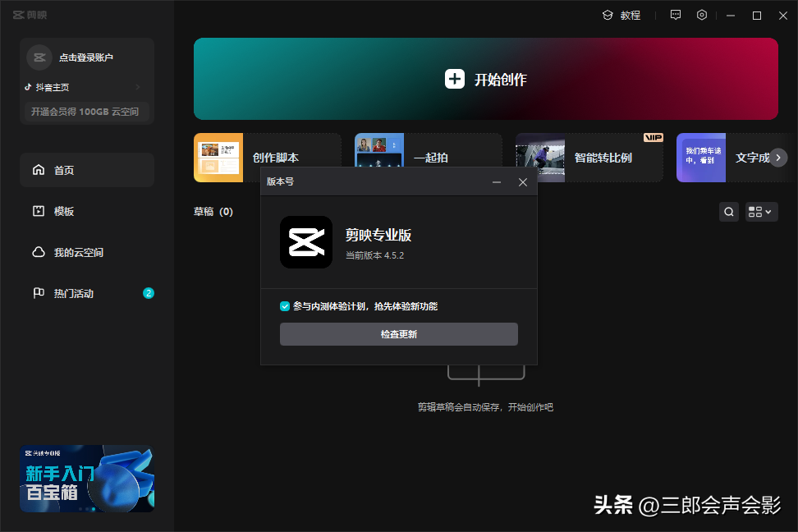Viewport: 798px width, 532px height.
Task: Open the 新手入门百宝箱 banner
Action: point(87,479)
